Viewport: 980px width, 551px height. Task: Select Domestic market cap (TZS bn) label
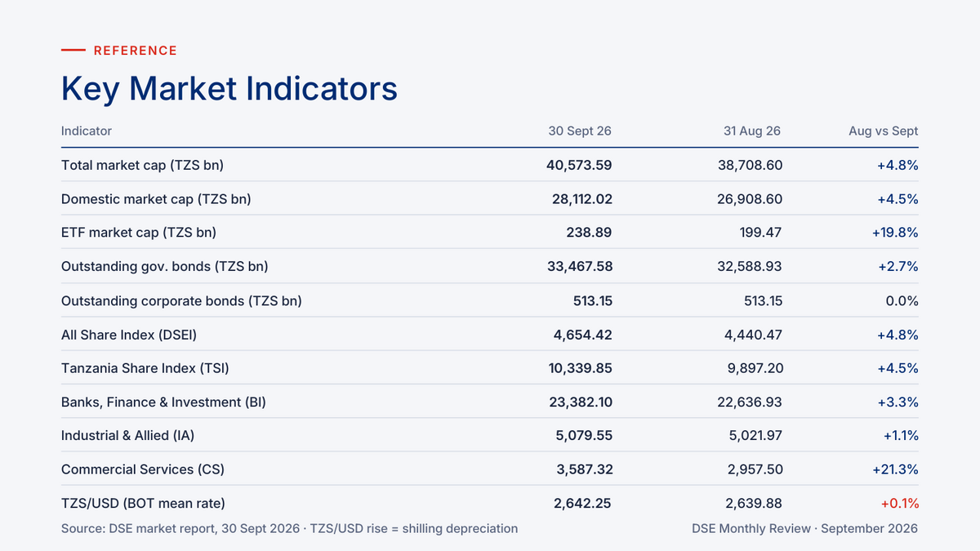[156, 199]
